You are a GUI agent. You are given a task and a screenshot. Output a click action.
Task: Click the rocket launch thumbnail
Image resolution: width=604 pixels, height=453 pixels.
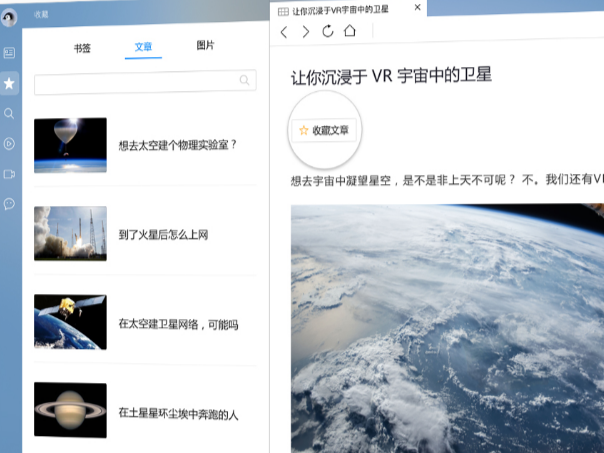tap(70, 233)
